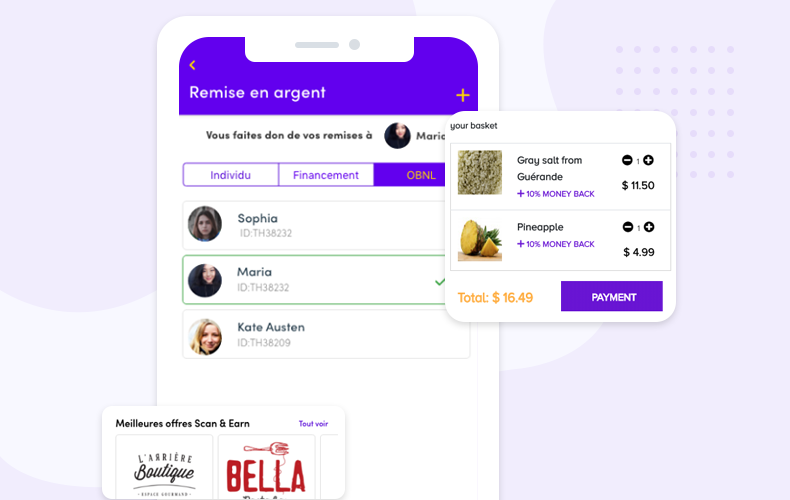
Task: Select Sophia from the recipient list
Action: [314, 225]
